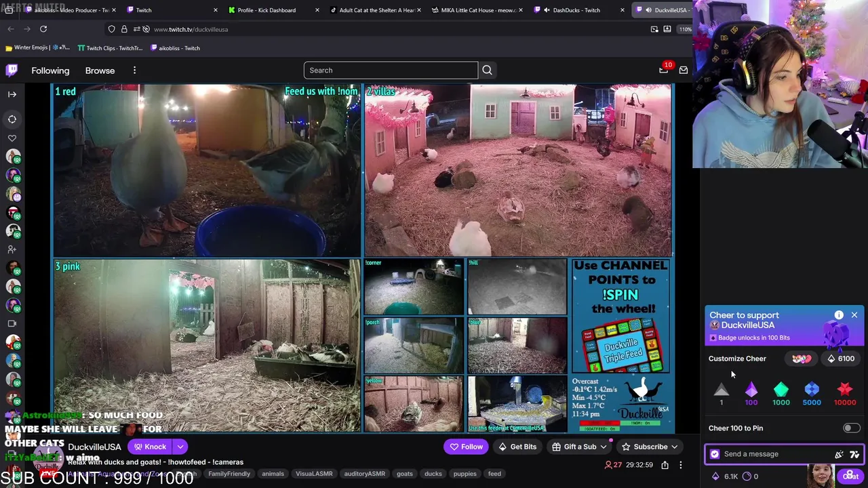
Task: Click the 6.1K bits balance below chat
Action: (726, 476)
